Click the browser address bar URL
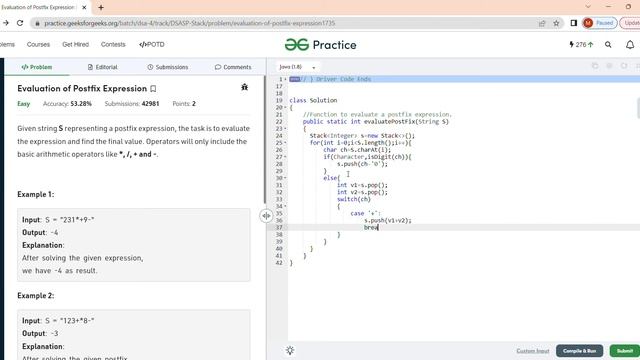The image size is (640, 360). tap(189, 23)
